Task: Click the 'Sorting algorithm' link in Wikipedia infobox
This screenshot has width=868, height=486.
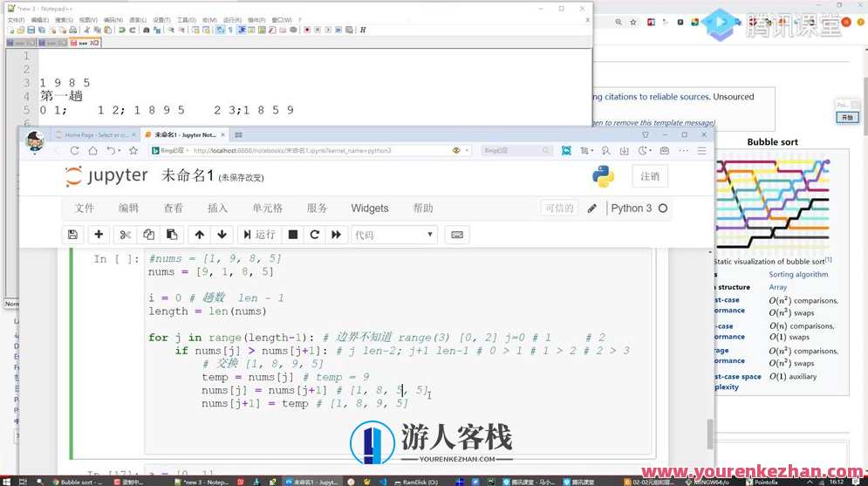Action: [798, 274]
